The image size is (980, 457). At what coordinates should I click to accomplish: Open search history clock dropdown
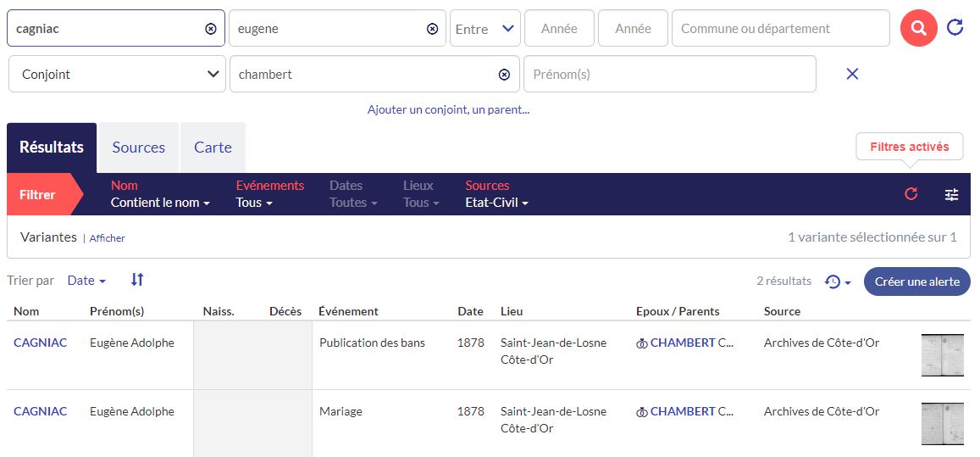pyautogui.click(x=836, y=281)
